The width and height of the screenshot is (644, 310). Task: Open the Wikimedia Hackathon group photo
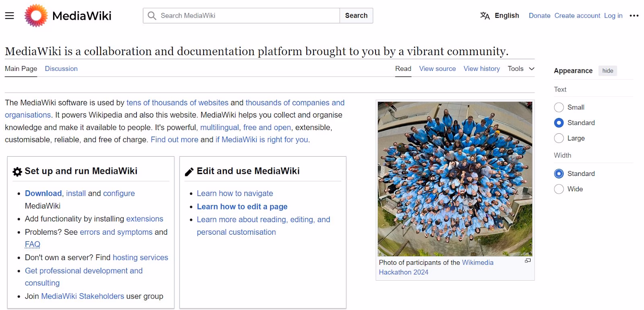point(455,179)
